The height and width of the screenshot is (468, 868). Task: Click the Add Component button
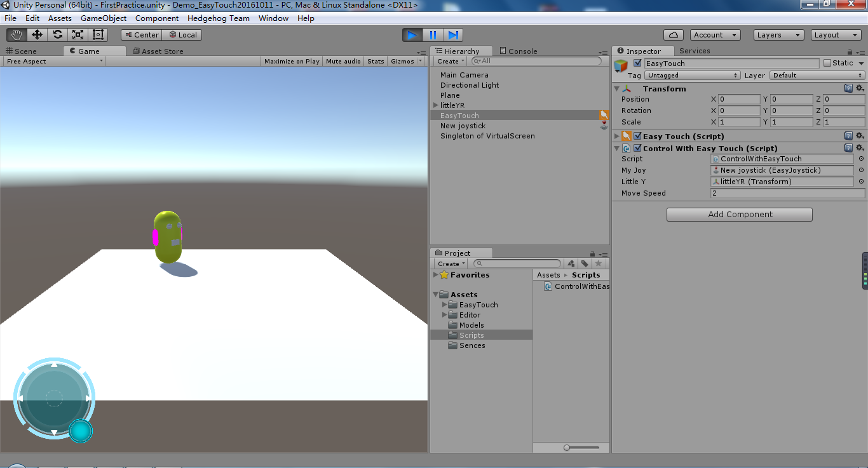739,215
